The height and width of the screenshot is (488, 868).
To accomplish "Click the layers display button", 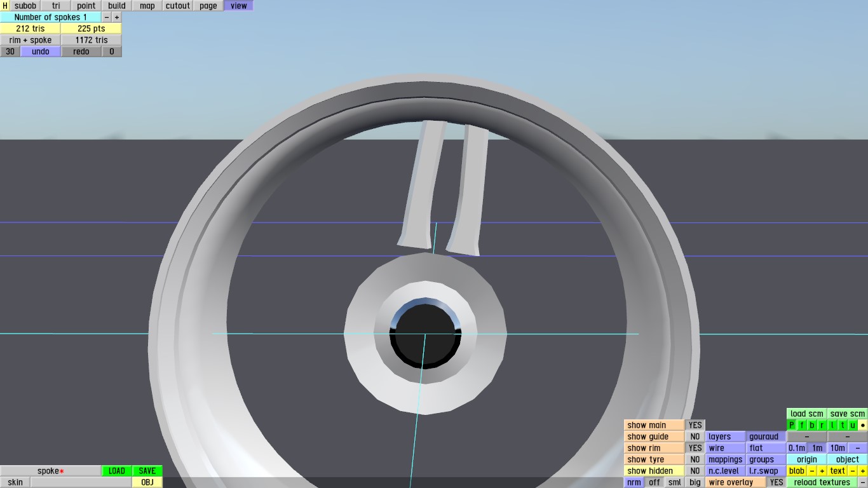I will click(x=726, y=437).
